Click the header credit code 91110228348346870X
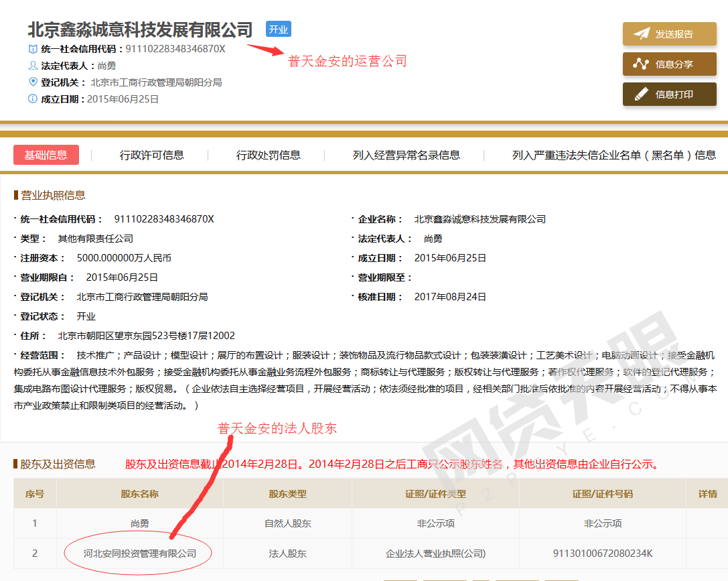Screen dimensions: 728x581 point(175,49)
